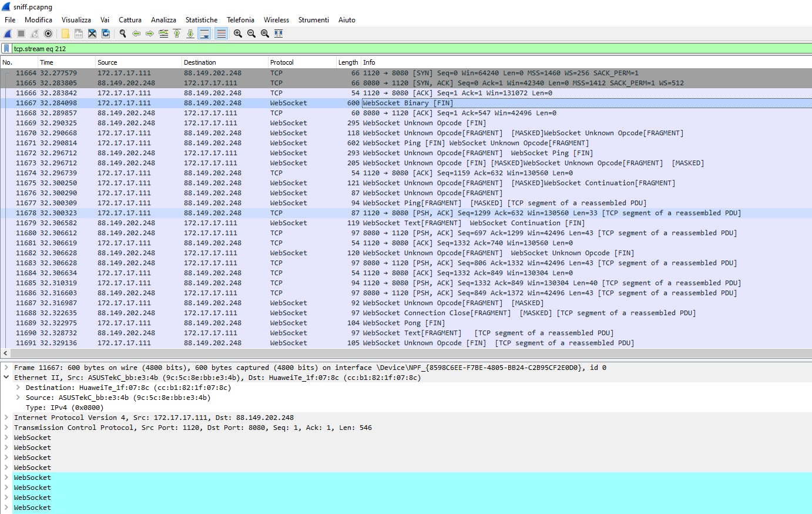812x514 pixels.
Task: Open capture options gear icon
Action: (x=48, y=34)
